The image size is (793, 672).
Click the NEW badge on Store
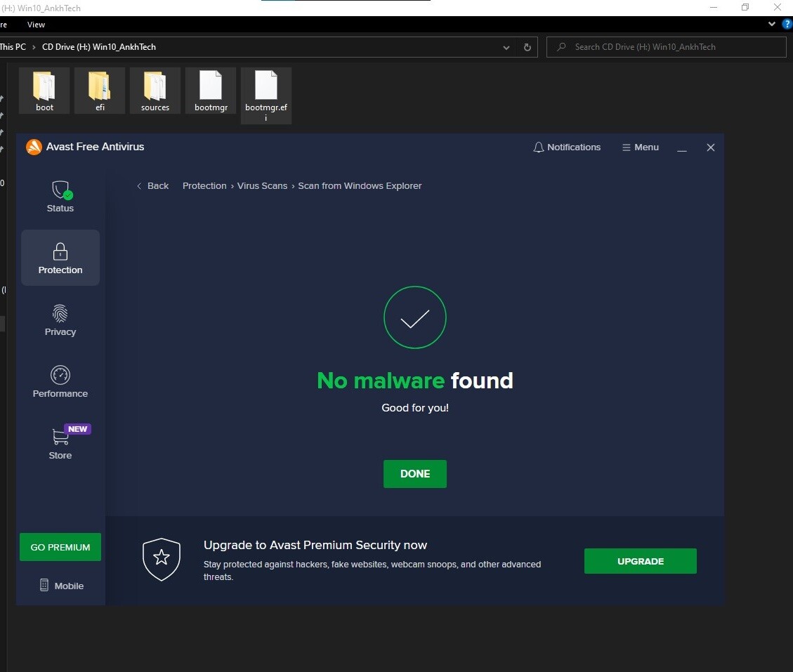(77, 429)
